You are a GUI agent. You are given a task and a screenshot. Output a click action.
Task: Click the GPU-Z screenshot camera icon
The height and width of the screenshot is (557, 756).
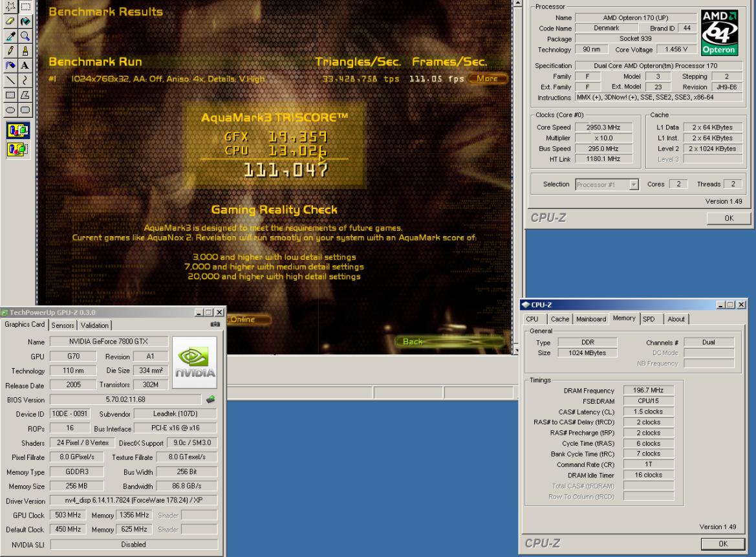click(x=215, y=325)
